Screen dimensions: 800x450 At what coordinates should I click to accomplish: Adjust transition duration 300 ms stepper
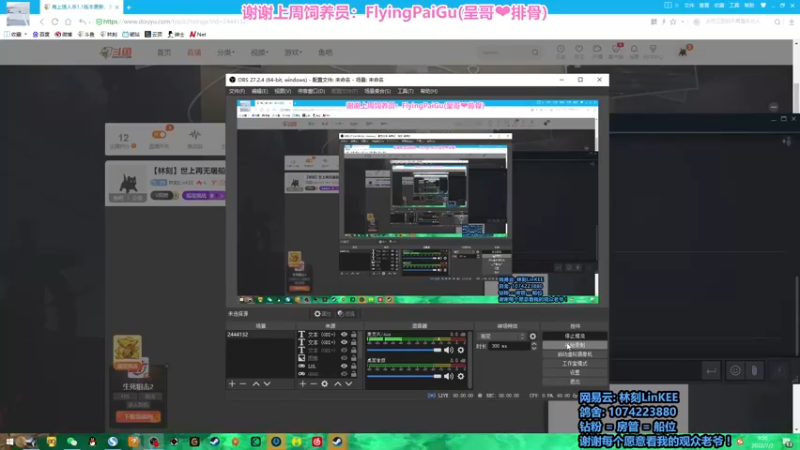tap(534, 346)
